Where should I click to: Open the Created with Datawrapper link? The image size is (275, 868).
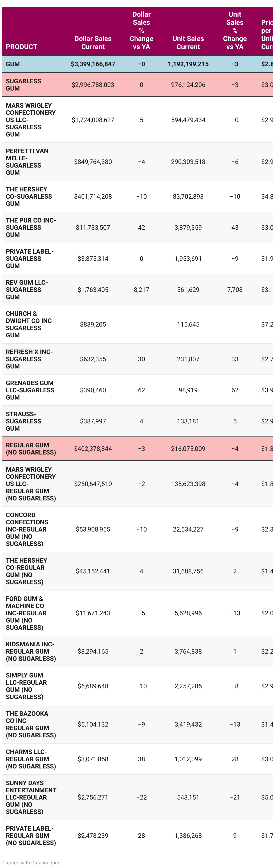[x=31, y=862]
